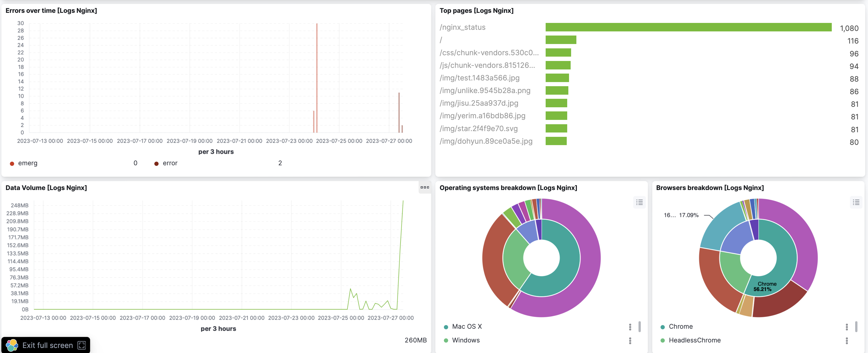Open options for HeadlessChrome legend entry

pyautogui.click(x=846, y=341)
